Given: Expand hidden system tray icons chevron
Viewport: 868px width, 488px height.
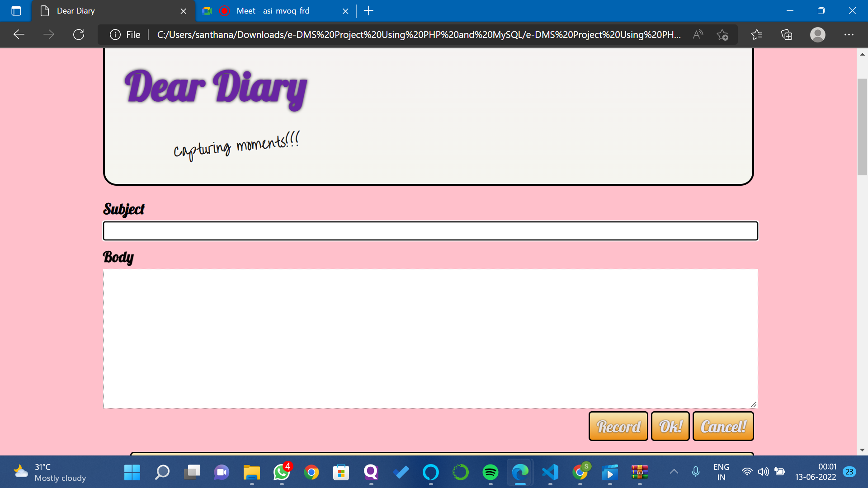Looking at the screenshot, I should [674, 472].
